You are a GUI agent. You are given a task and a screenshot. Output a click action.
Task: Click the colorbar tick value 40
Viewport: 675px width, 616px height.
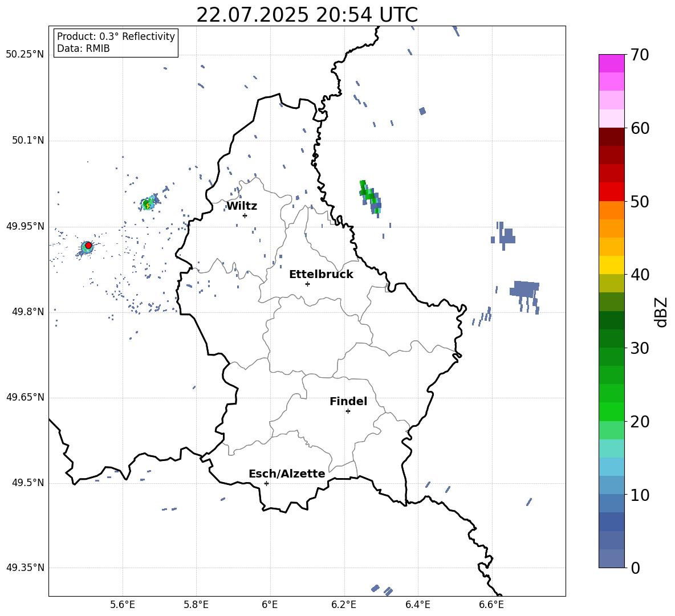pos(640,275)
